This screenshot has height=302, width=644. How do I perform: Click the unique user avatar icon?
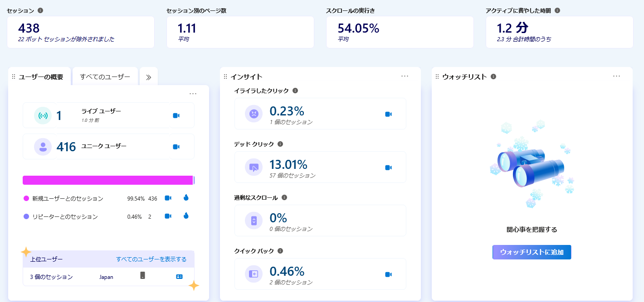coord(43,147)
